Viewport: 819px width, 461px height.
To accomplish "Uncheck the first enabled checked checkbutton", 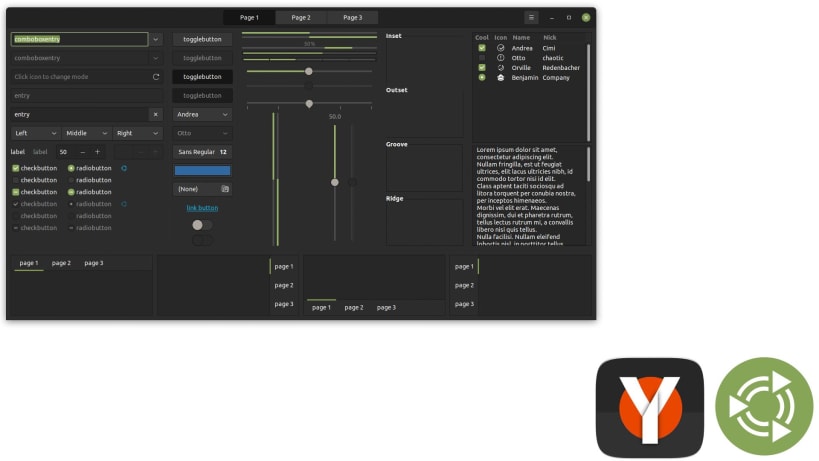I will (34, 168).
